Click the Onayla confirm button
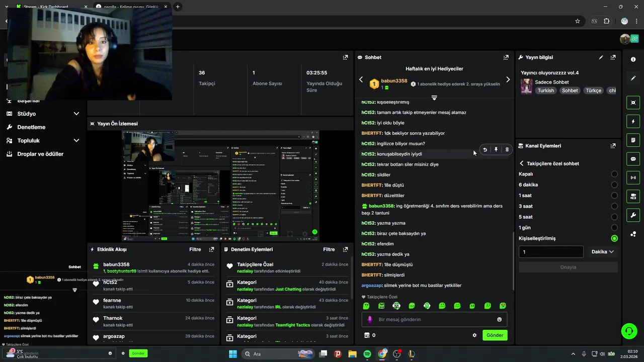Screen dimensions: 644x362 568,267
